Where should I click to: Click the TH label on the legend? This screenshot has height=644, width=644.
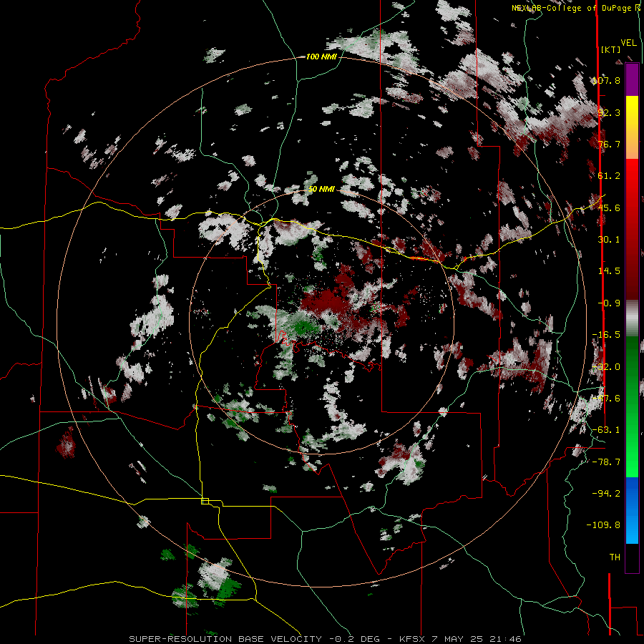click(615, 557)
